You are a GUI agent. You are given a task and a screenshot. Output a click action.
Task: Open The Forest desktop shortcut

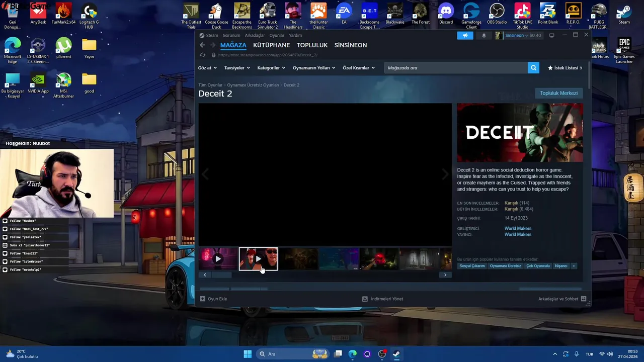(421, 14)
